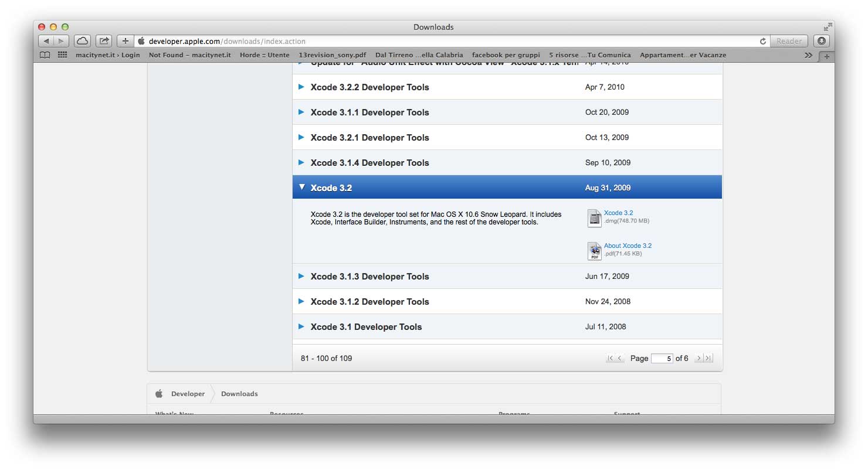Show hidden bookmarks via the double chevron
The width and height of the screenshot is (868, 470).
tap(809, 55)
